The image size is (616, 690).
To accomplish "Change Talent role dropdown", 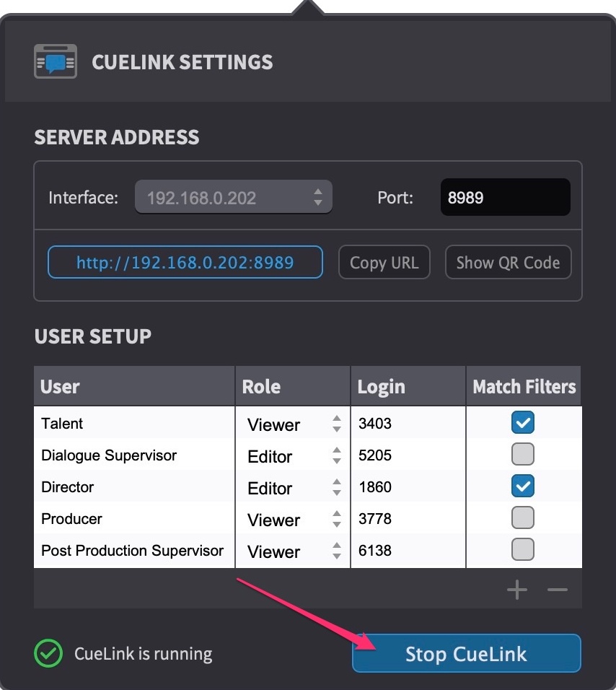I will tap(294, 424).
